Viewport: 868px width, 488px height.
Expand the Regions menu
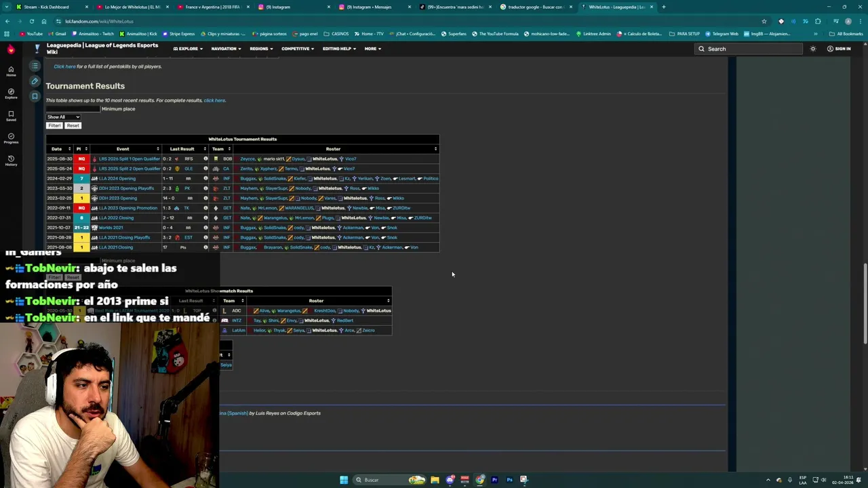pos(261,49)
